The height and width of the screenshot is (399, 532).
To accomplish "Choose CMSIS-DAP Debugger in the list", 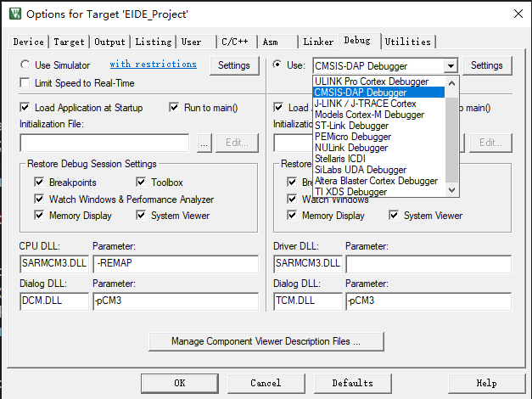I will click(x=378, y=93).
